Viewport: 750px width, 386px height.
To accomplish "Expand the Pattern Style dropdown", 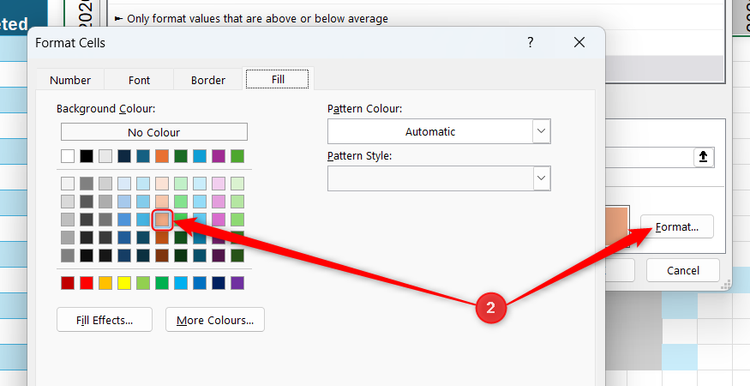I will click(x=439, y=178).
